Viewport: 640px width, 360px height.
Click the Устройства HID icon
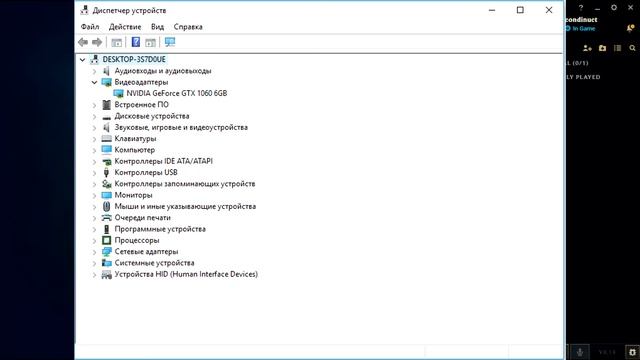point(107,274)
